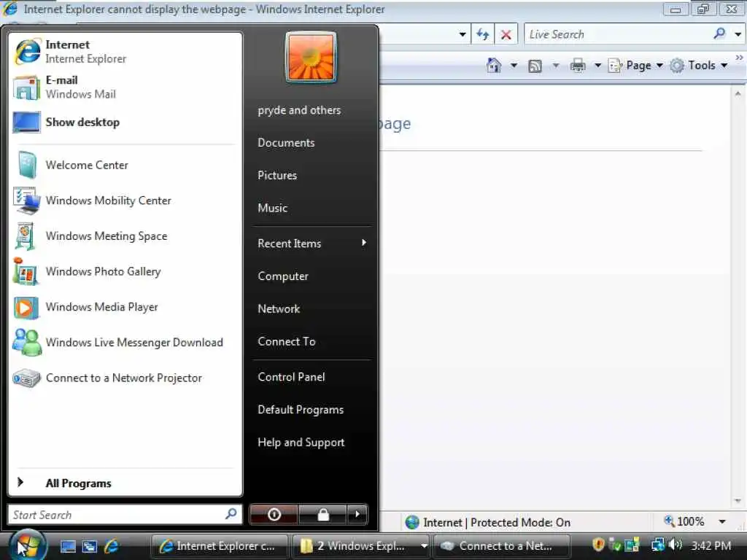Launch Windows Mail E-mail entry
747x560 pixels.
click(x=125, y=87)
